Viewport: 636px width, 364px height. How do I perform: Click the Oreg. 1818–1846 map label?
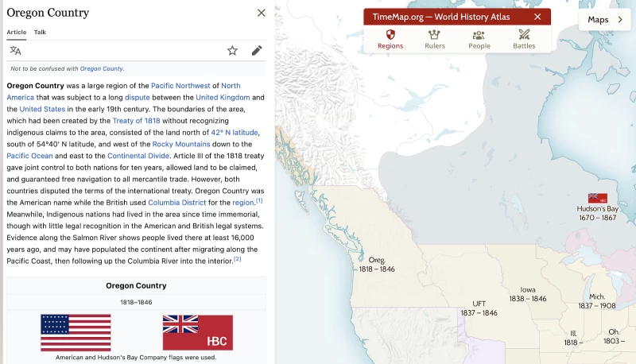point(377,265)
